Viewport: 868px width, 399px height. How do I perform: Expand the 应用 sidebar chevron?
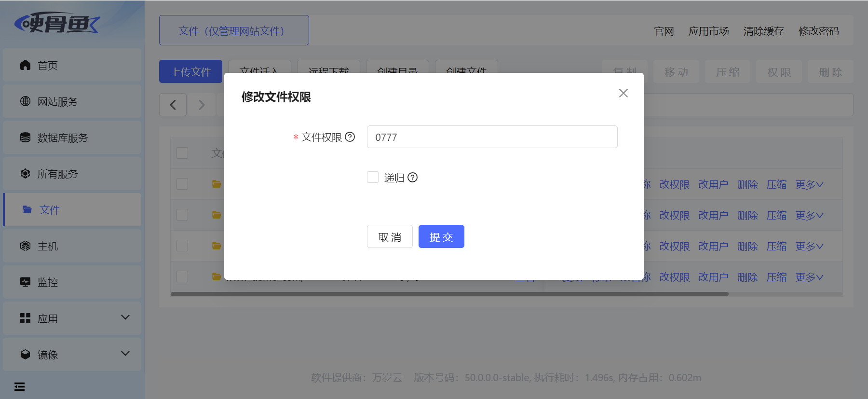tap(125, 317)
